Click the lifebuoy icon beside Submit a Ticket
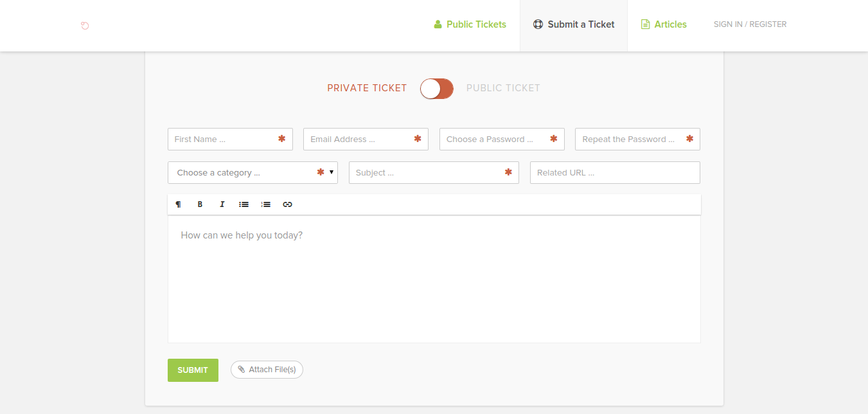Screen dimensions: 868x414 click(538, 24)
